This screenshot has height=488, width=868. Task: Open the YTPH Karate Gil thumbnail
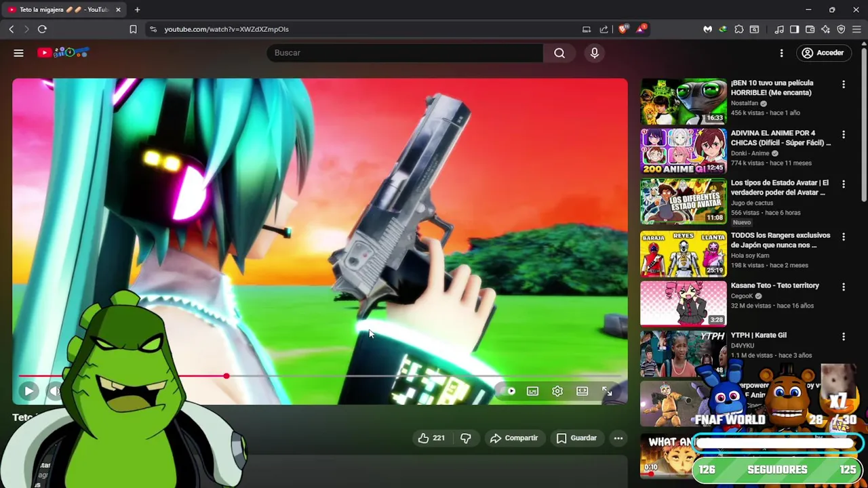click(x=684, y=353)
